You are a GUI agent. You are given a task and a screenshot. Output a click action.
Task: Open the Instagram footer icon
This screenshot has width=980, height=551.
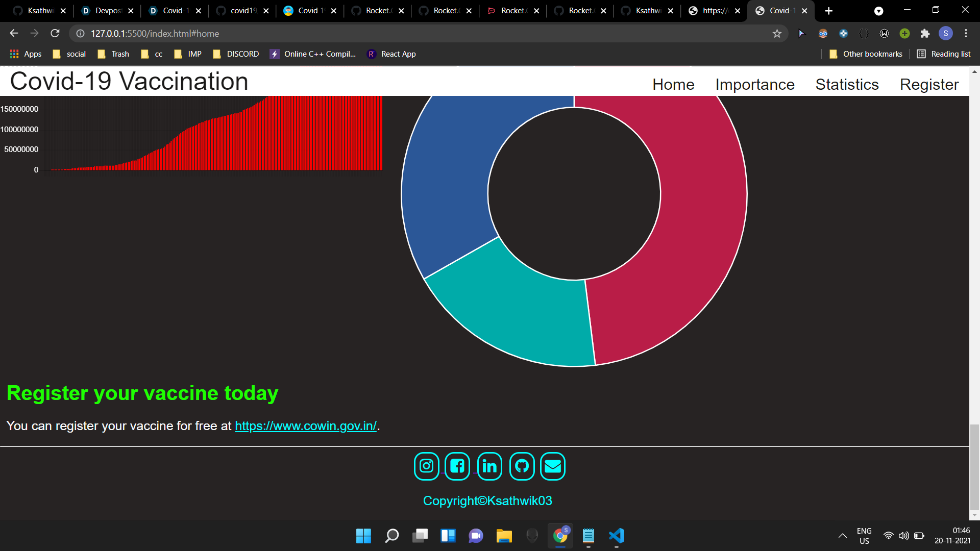[426, 466]
